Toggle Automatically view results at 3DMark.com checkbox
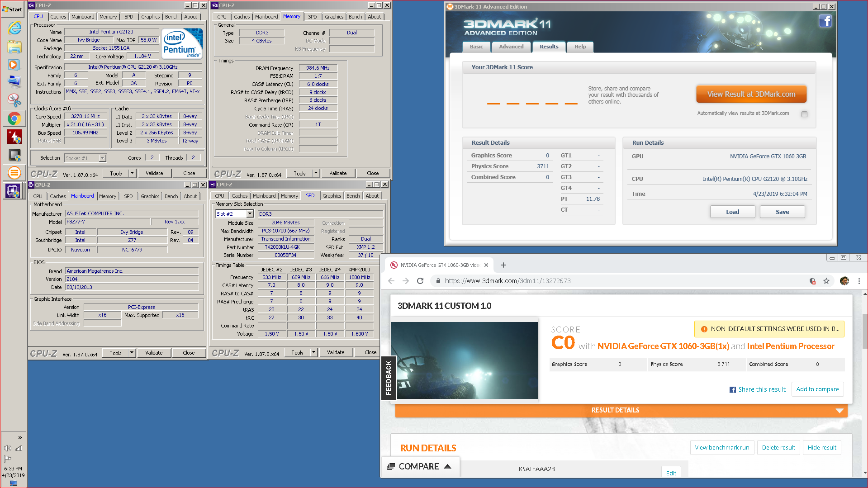Viewport: 868px width, 488px height. pyautogui.click(x=804, y=114)
